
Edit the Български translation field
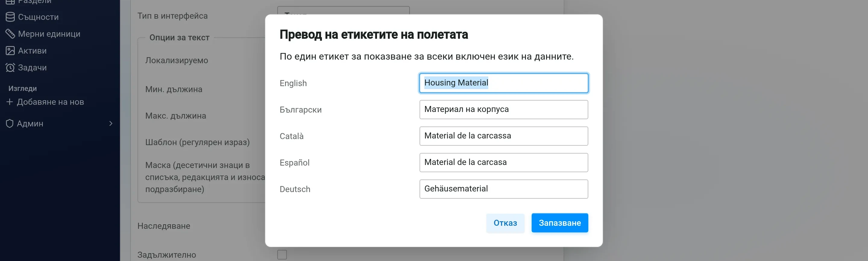point(504,110)
